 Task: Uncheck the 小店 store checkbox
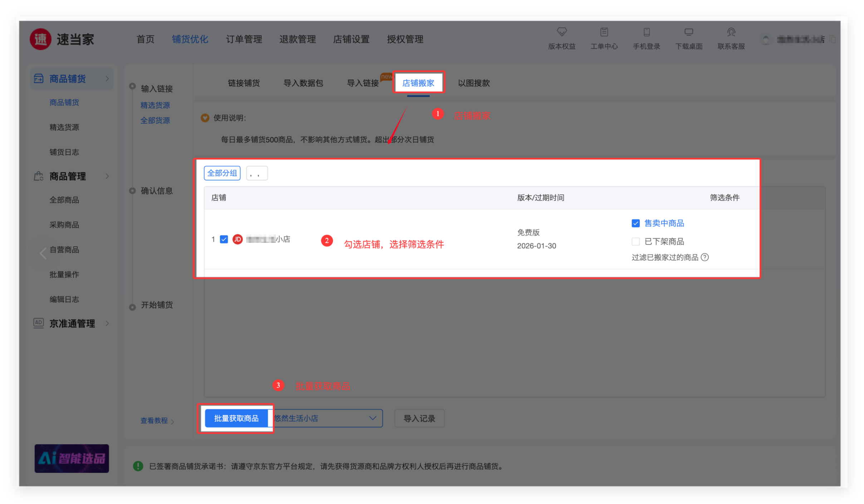point(224,239)
